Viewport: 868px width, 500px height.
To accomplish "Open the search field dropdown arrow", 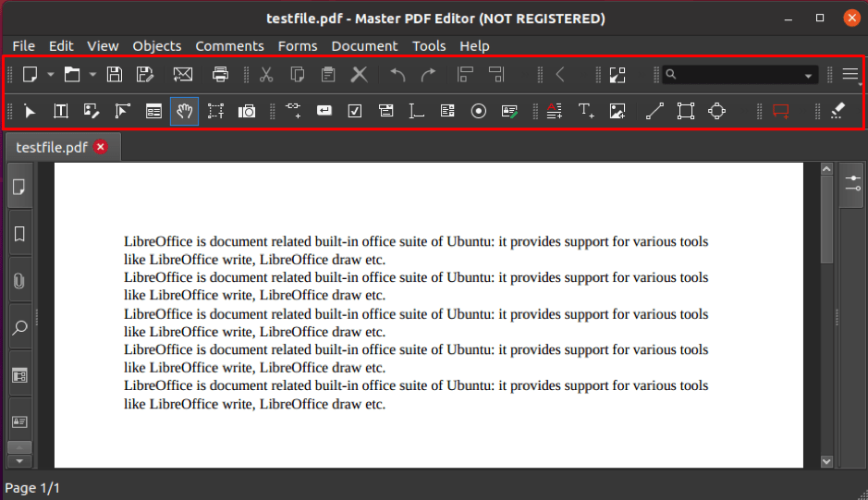I will 808,75.
